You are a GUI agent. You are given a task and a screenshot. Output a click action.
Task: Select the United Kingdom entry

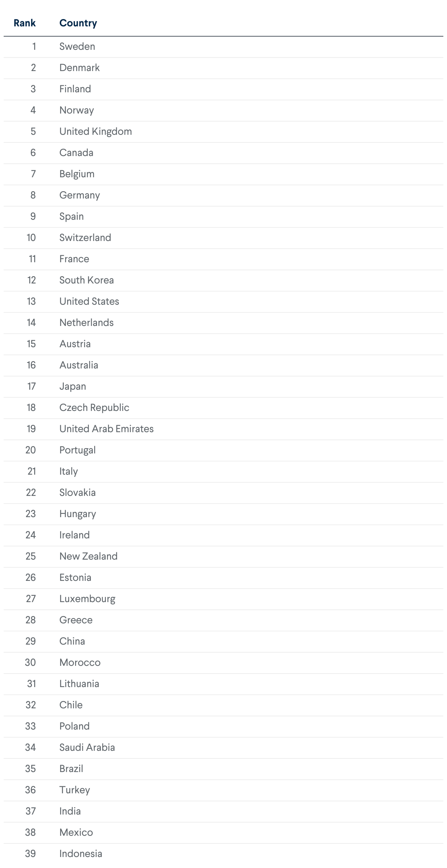95,131
